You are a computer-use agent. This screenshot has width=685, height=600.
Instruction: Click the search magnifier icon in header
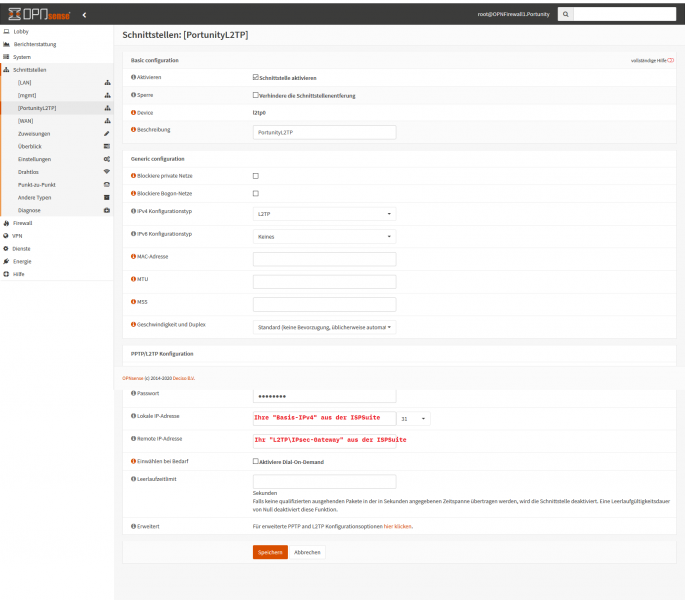(x=565, y=15)
